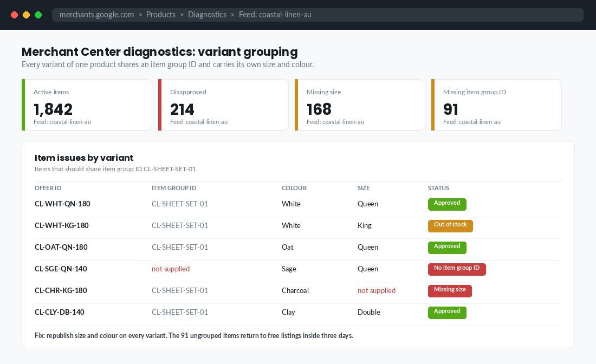Click item group ID in CL-WHT-KG-180 row

pyautogui.click(x=180, y=226)
